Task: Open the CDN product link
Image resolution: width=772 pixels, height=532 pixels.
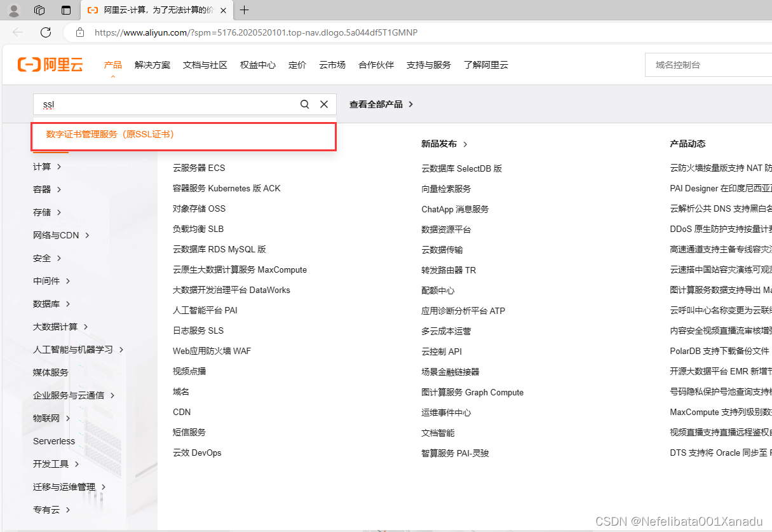Action: [x=182, y=412]
